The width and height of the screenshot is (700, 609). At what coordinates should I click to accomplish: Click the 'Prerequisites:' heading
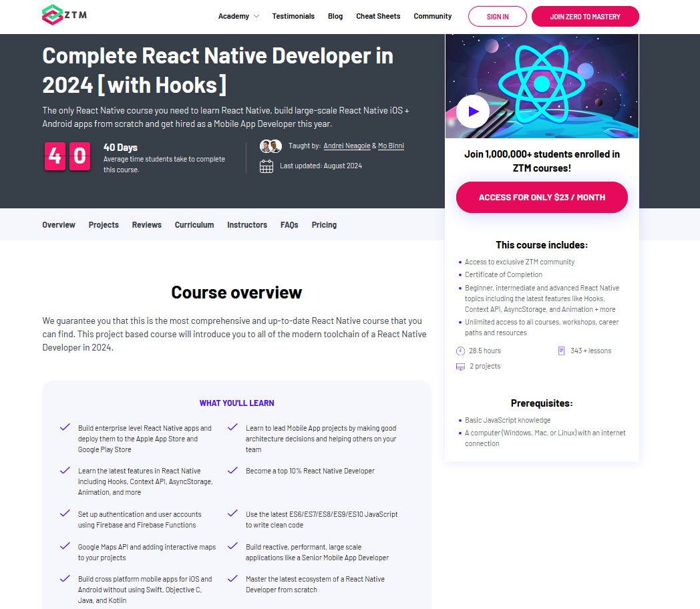click(x=542, y=403)
